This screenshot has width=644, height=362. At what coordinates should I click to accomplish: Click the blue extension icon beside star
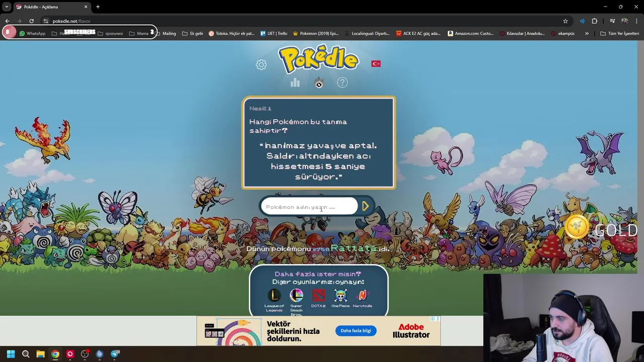582,21
